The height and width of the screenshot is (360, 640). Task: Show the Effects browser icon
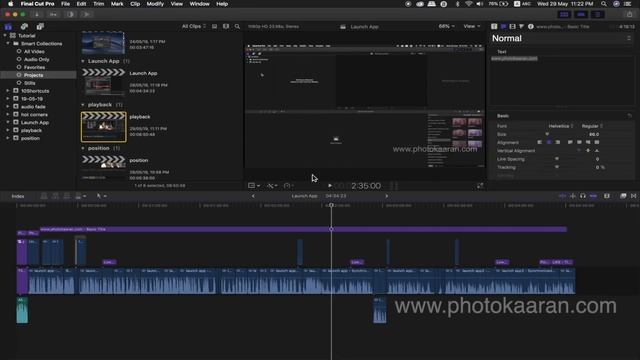pyautogui.click(x=623, y=196)
